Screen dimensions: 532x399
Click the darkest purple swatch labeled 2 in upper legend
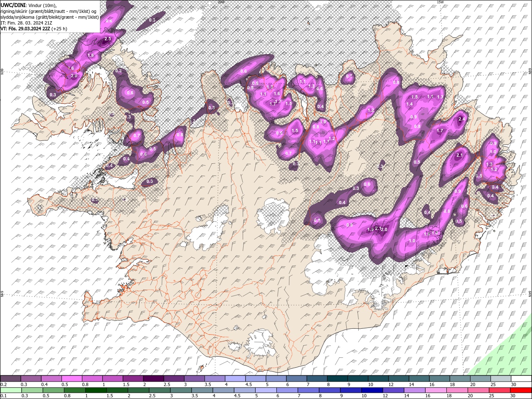tap(153, 379)
